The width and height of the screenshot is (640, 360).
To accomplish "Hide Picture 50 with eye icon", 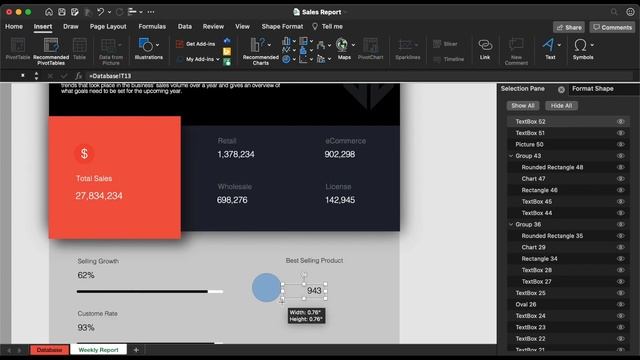I will (621, 144).
